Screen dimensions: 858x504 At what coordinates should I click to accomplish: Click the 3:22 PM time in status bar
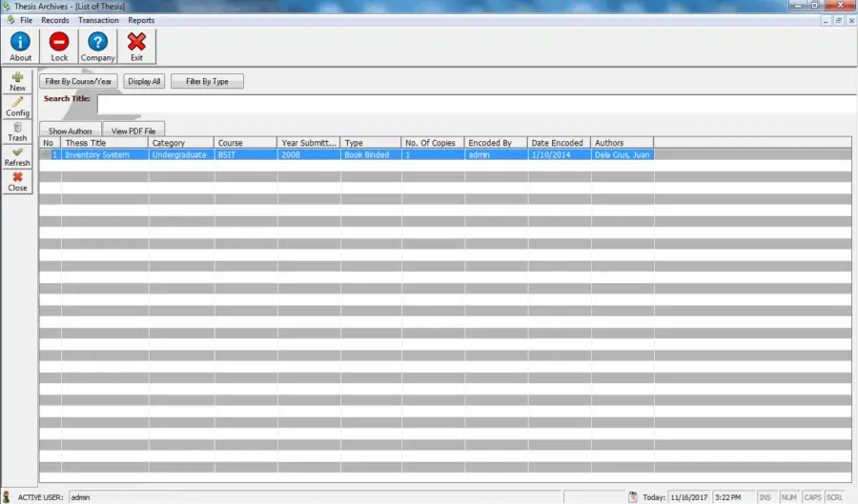point(733,497)
